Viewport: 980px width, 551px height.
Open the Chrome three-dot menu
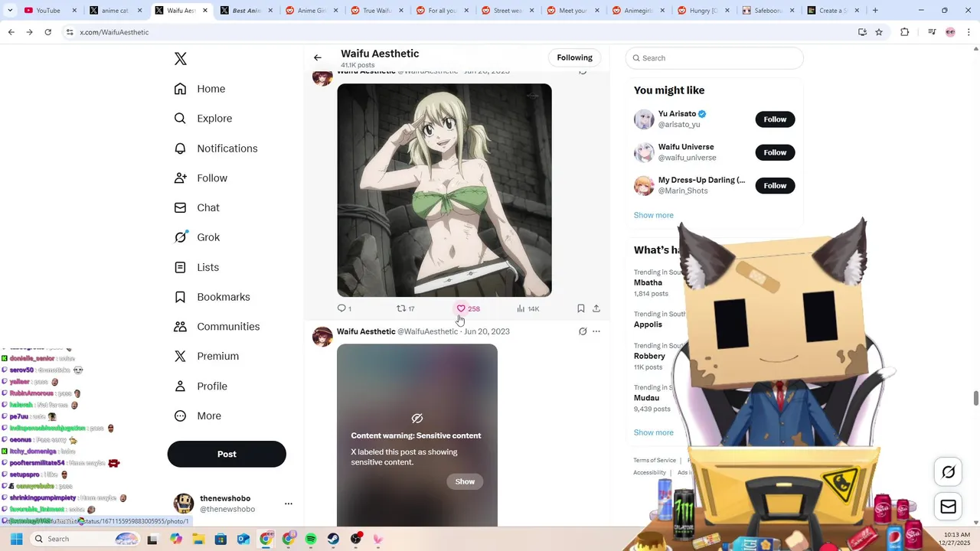point(969,32)
